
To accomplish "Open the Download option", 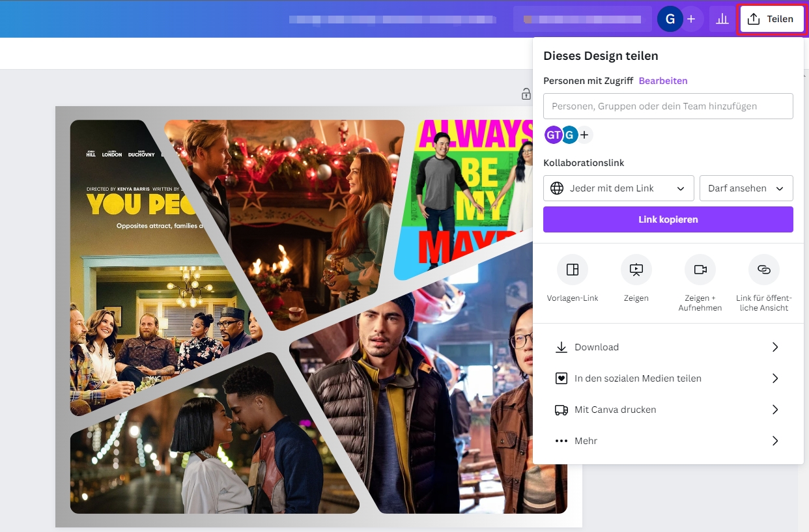I will (x=668, y=347).
